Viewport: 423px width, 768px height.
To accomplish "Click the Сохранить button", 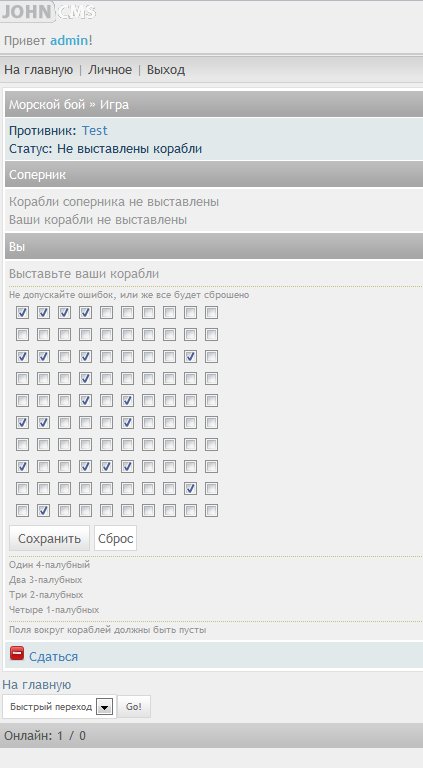I will click(x=49, y=538).
